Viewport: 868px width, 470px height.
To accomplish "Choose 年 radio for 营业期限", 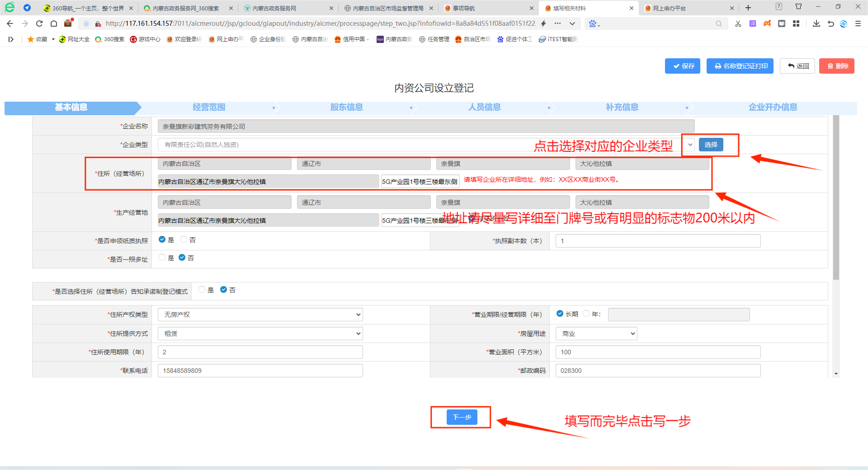I will 586,314.
